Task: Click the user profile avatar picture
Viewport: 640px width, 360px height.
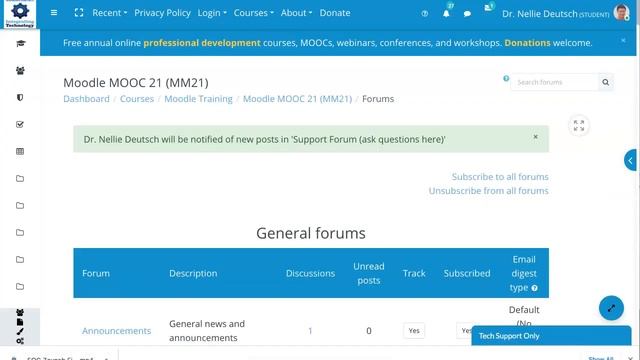Action: (x=621, y=13)
